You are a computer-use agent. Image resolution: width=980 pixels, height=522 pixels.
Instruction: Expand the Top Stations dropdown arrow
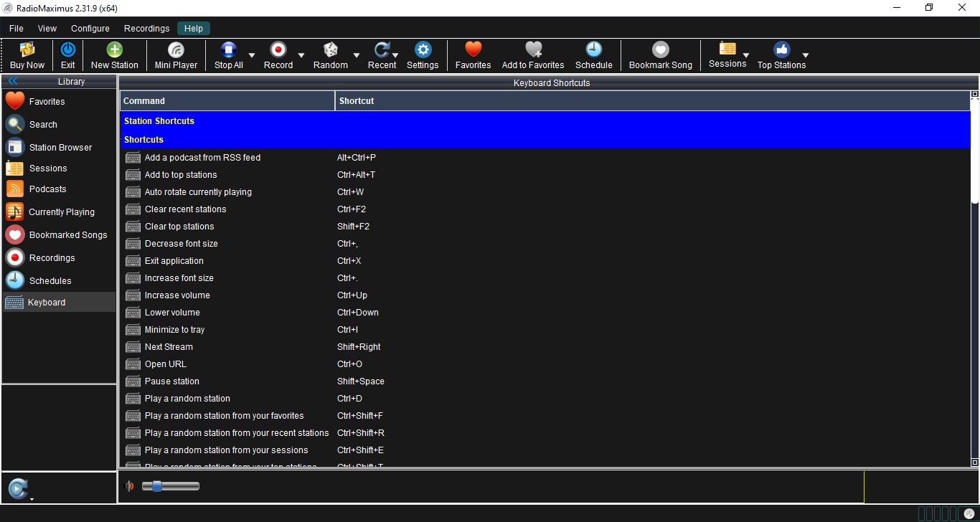coord(806,55)
